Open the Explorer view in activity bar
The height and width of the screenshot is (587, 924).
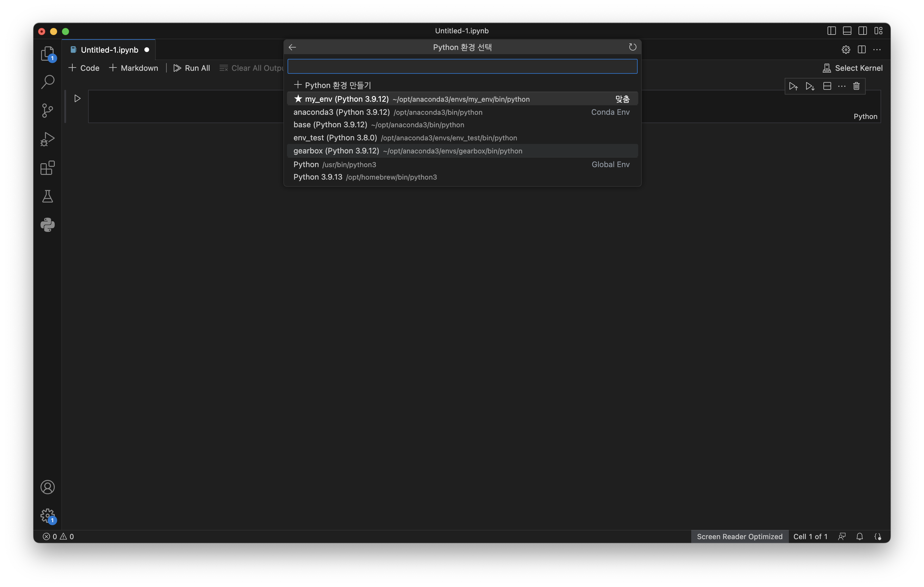pos(47,54)
